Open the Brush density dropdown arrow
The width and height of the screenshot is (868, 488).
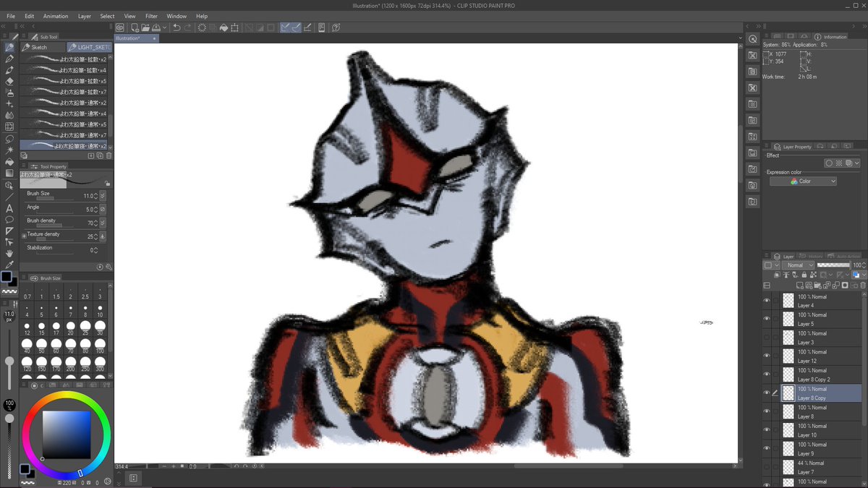coord(102,223)
